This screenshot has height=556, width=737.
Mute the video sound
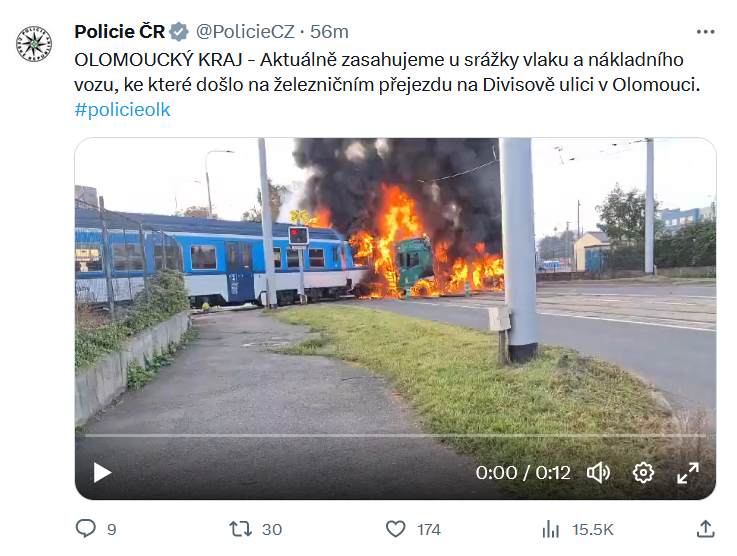598,472
